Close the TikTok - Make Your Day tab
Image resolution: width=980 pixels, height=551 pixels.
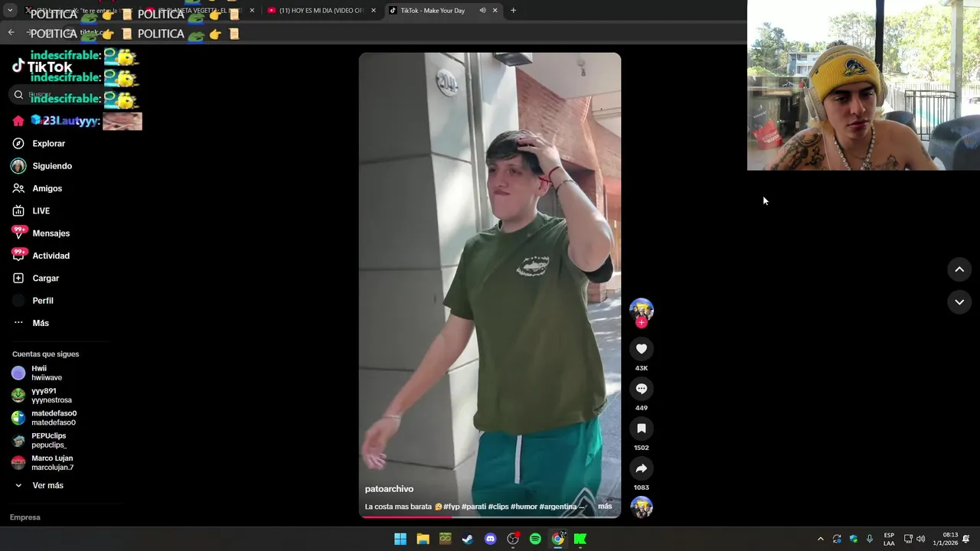click(x=495, y=11)
